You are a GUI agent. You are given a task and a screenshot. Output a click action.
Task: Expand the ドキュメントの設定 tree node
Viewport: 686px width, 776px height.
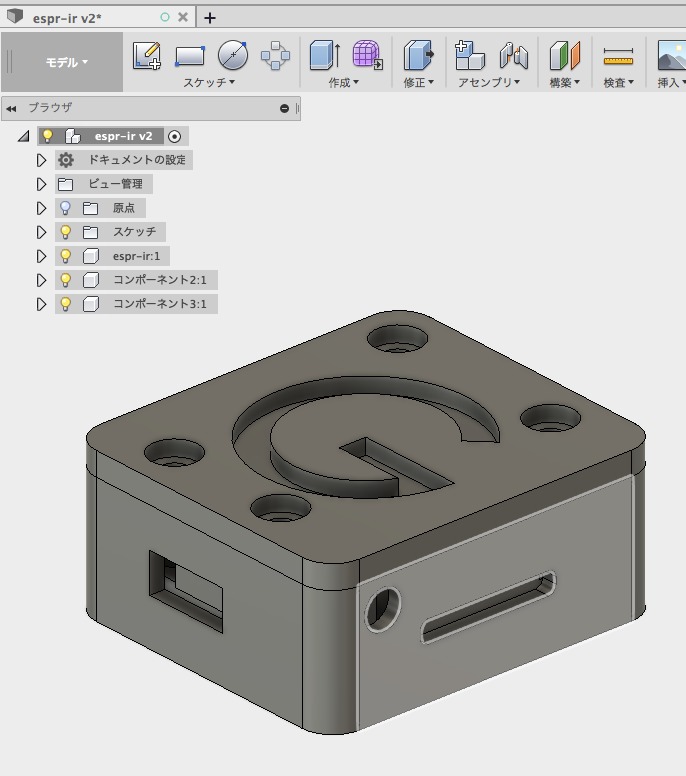[x=41, y=160]
